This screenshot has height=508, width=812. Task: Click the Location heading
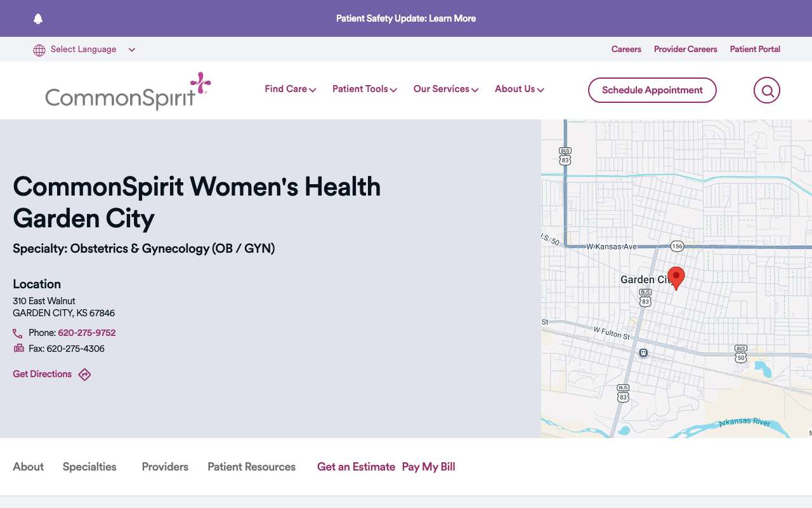(37, 284)
